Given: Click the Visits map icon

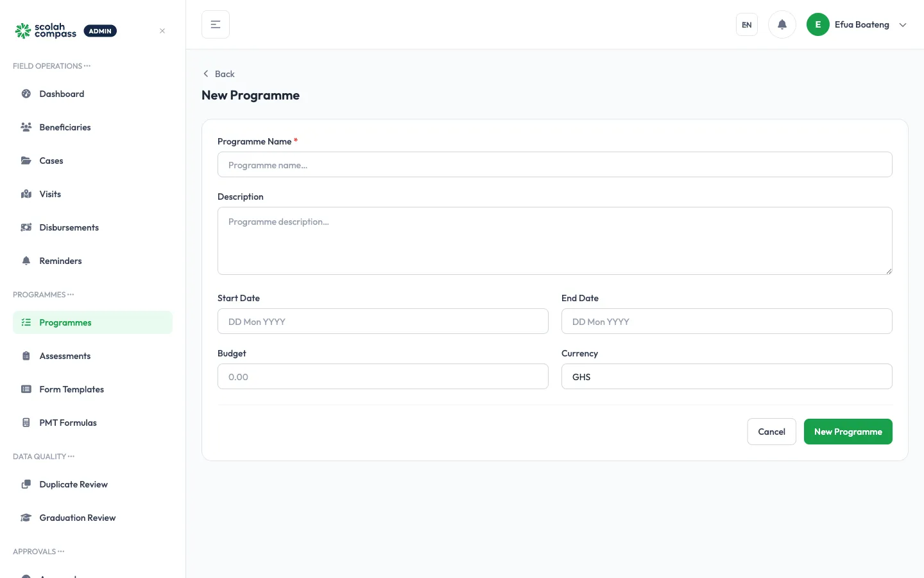Looking at the screenshot, I should click(26, 194).
